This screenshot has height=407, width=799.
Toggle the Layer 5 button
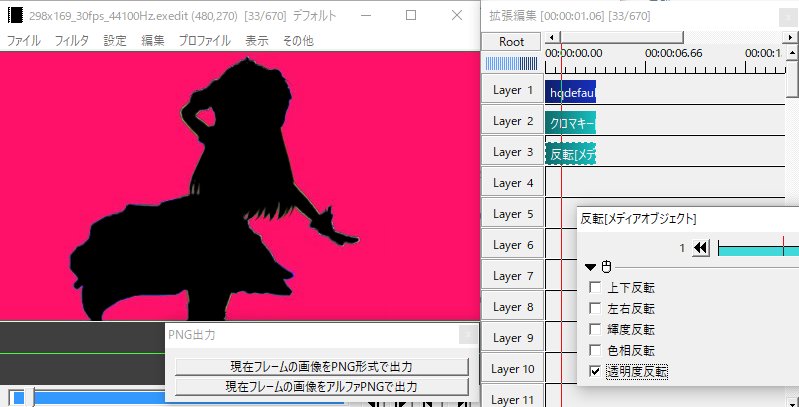[x=513, y=214]
